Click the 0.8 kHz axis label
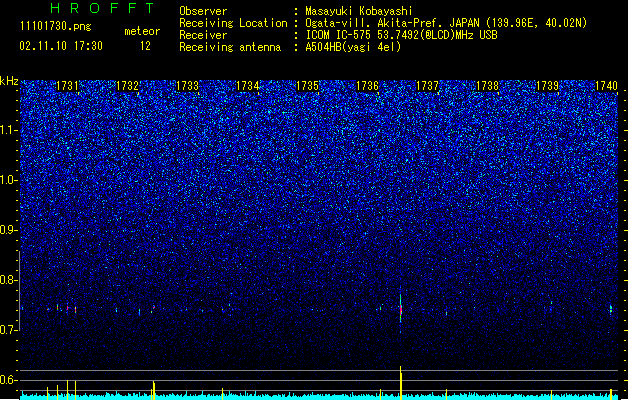This screenshot has width=629, height=400. (8, 280)
